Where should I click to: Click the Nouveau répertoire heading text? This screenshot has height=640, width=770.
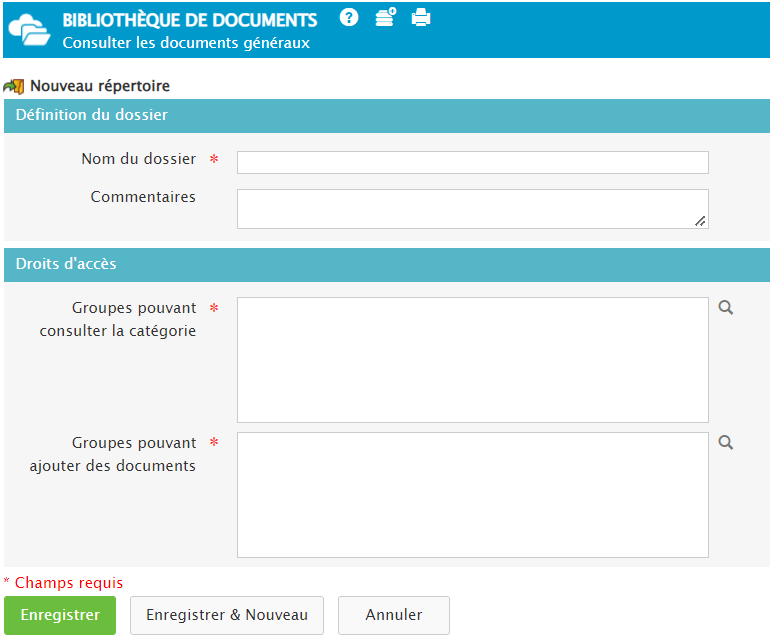click(100, 87)
